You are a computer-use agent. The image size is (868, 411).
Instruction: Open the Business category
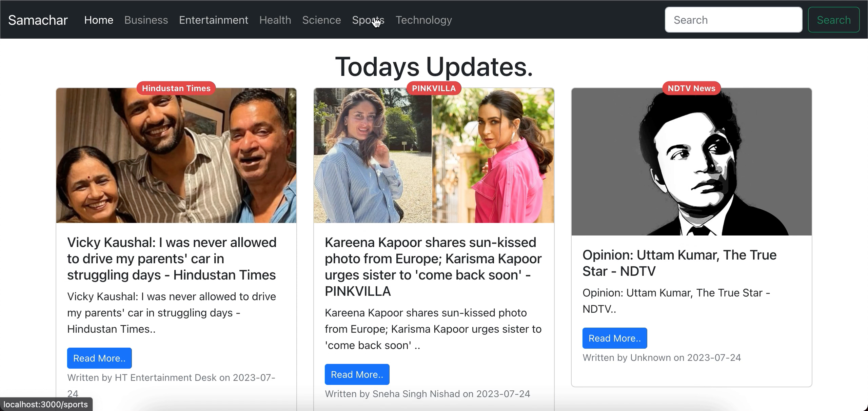(x=146, y=20)
